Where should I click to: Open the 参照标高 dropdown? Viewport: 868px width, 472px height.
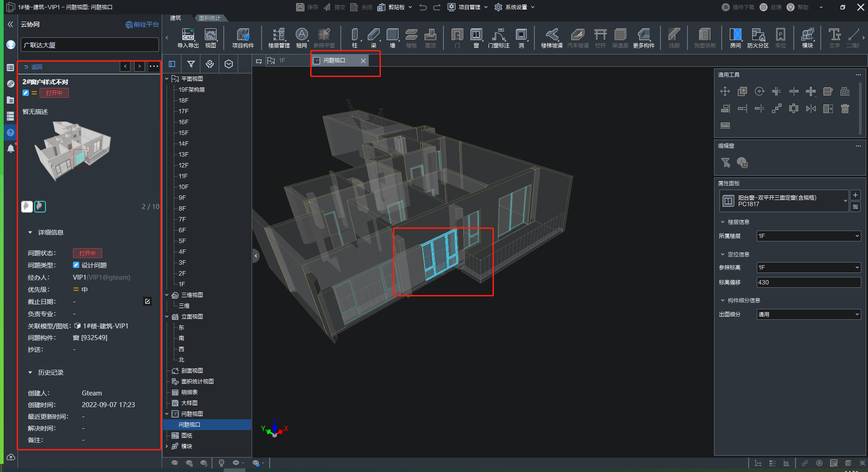coord(809,268)
